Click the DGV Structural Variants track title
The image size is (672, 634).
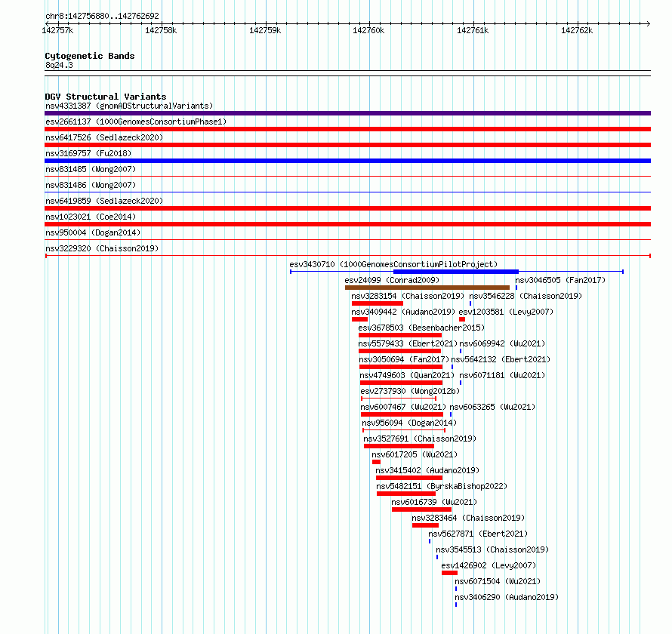(x=106, y=97)
